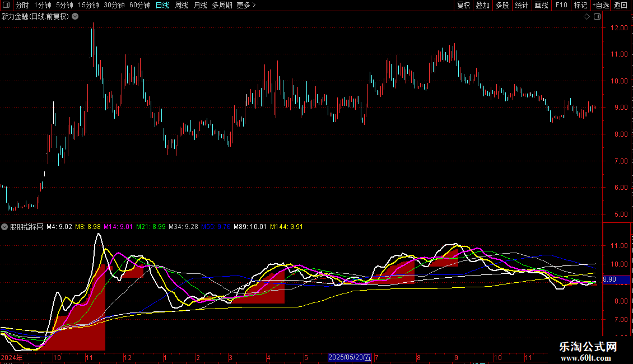Click +自选 to add to watchlist
The height and width of the screenshot is (364, 633).
click(600, 6)
